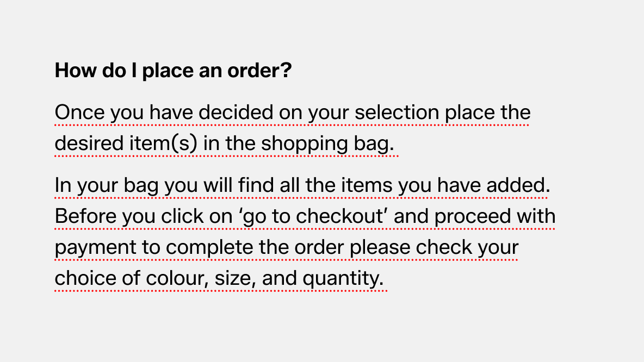Click the words 'In your bag'
The height and width of the screenshot is (362, 644).
(107, 186)
